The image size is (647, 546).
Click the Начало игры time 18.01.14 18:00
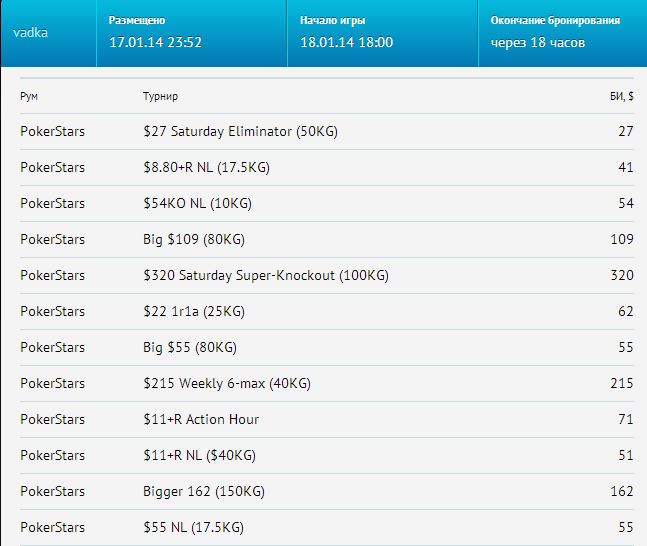click(347, 42)
